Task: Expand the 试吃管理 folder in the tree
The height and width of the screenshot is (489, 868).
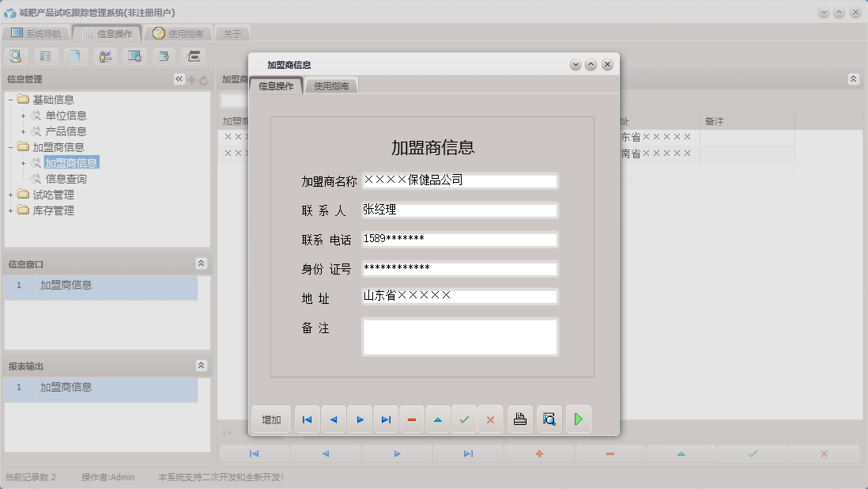Action: pos(12,194)
